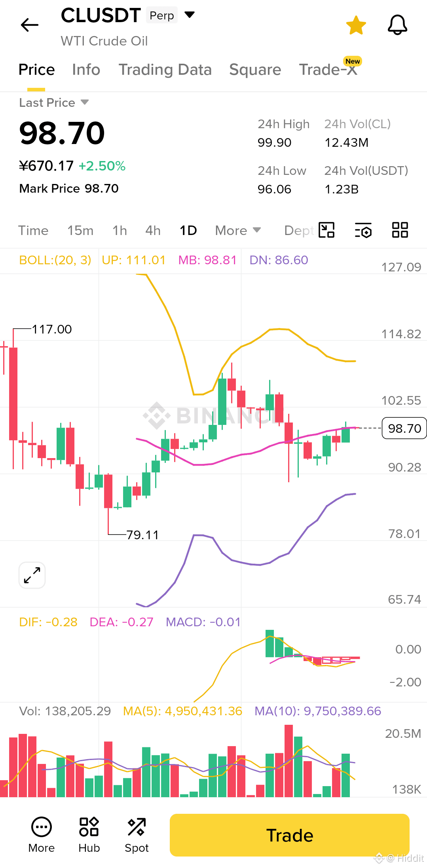Open the Trade-X tab
The height and width of the screenshot is (868, 427).
[x=328, y=70]
